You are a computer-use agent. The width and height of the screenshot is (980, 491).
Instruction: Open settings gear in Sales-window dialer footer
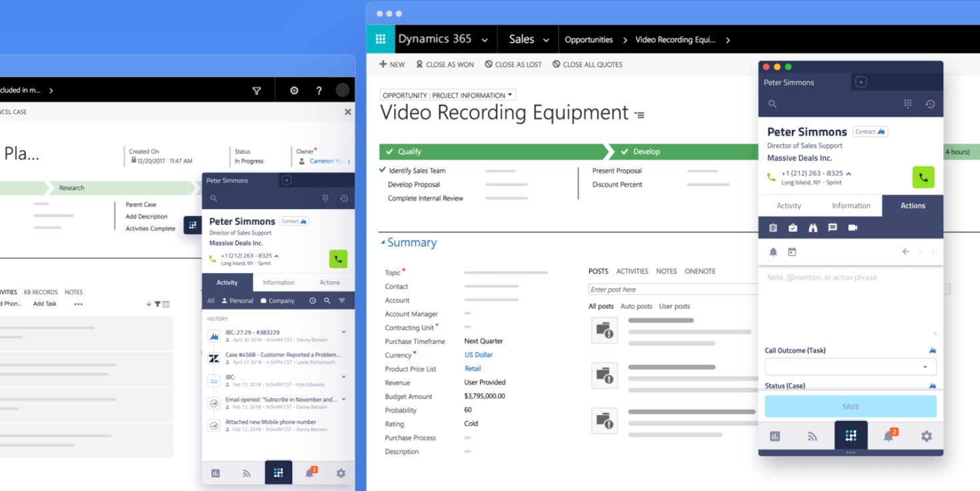[927, 436]
